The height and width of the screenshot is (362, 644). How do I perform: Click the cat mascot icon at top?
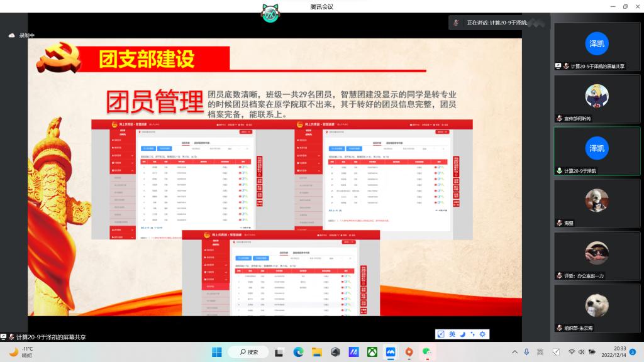[x=270, y=13]
